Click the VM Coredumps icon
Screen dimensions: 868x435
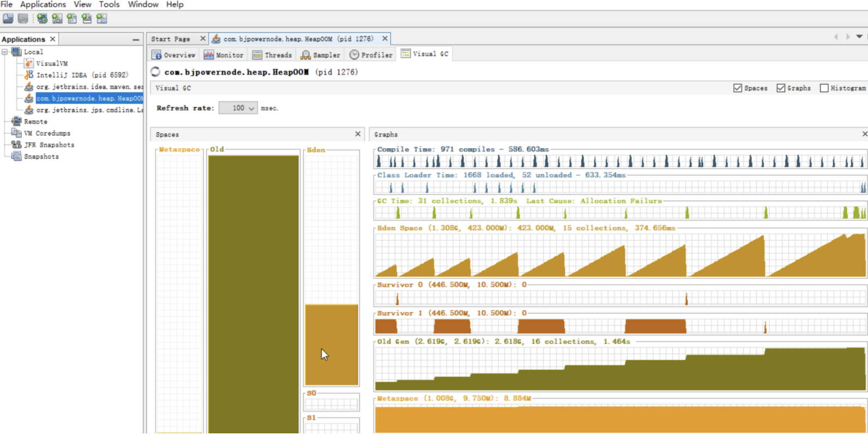16,133
